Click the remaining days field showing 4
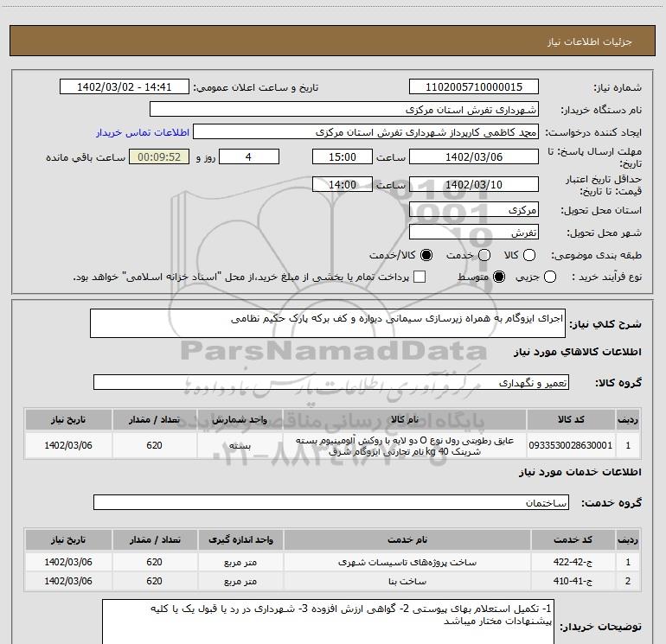The width and height of the screenshot is (666, 644). 249,157
